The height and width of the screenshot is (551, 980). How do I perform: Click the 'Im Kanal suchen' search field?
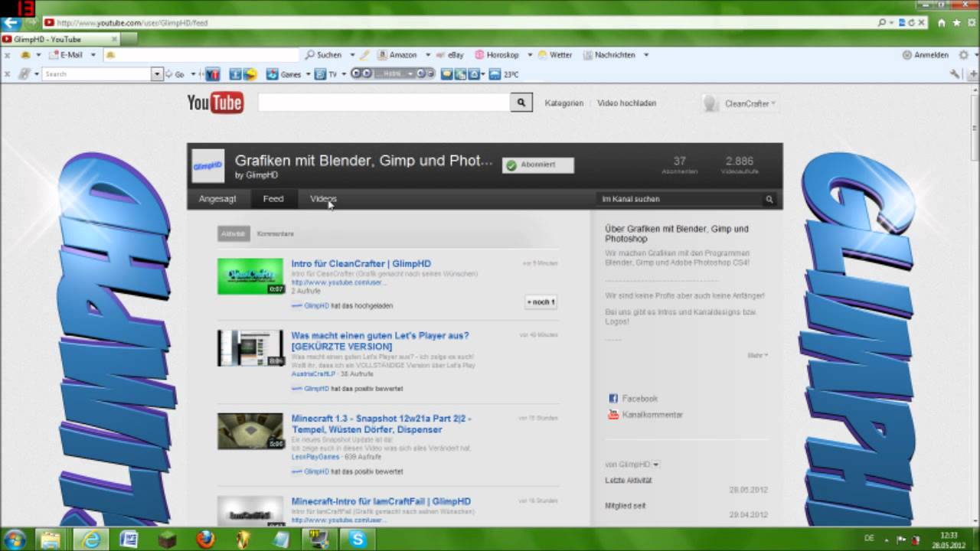click(680, 199)
